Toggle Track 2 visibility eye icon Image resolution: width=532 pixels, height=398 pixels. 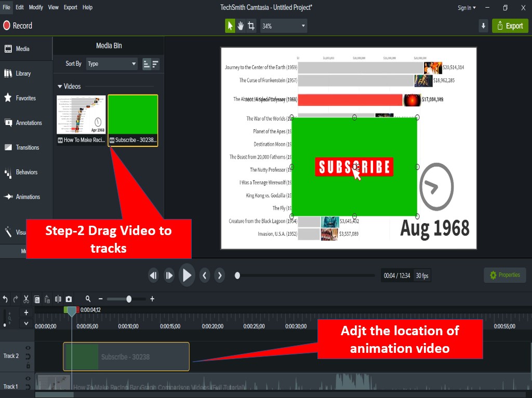[x=28, y=348]
